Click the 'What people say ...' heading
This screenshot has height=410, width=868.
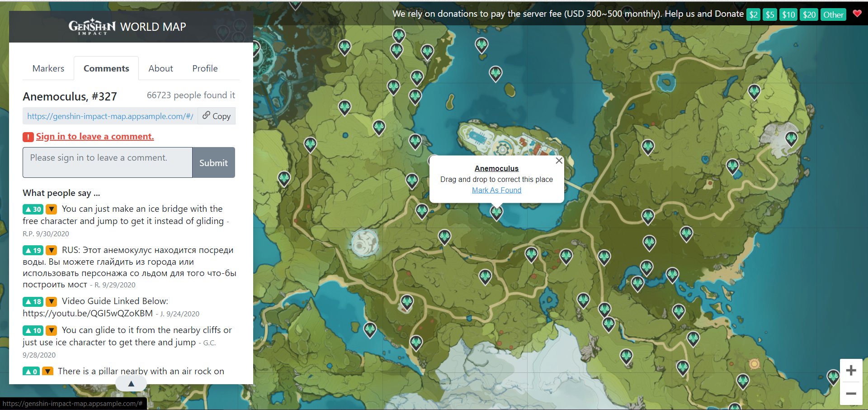pyautogui.click(x=61, y=193)
